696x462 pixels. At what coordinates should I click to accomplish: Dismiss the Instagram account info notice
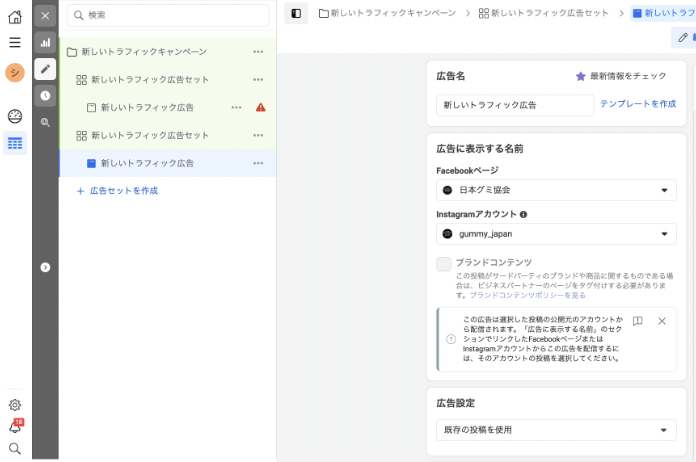pos(662,321)
